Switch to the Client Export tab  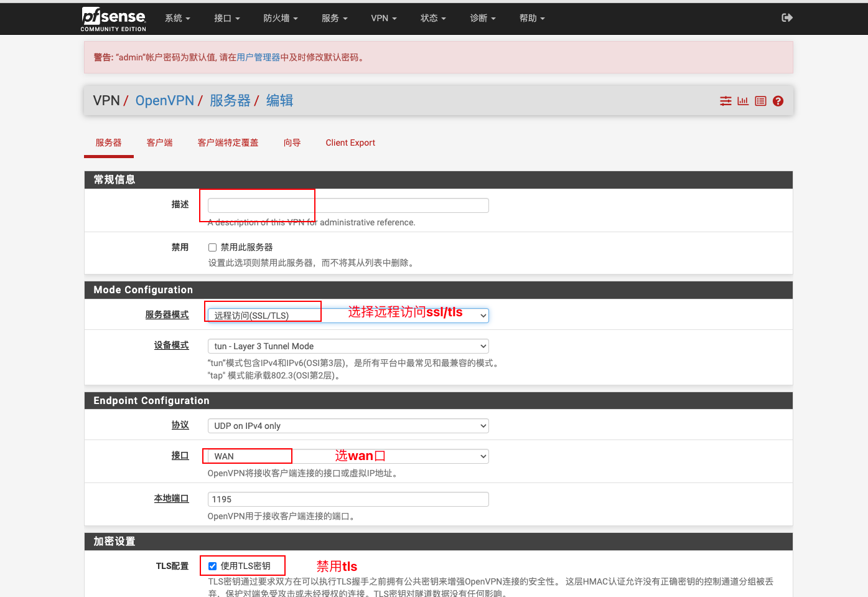(x=350, y=143)
